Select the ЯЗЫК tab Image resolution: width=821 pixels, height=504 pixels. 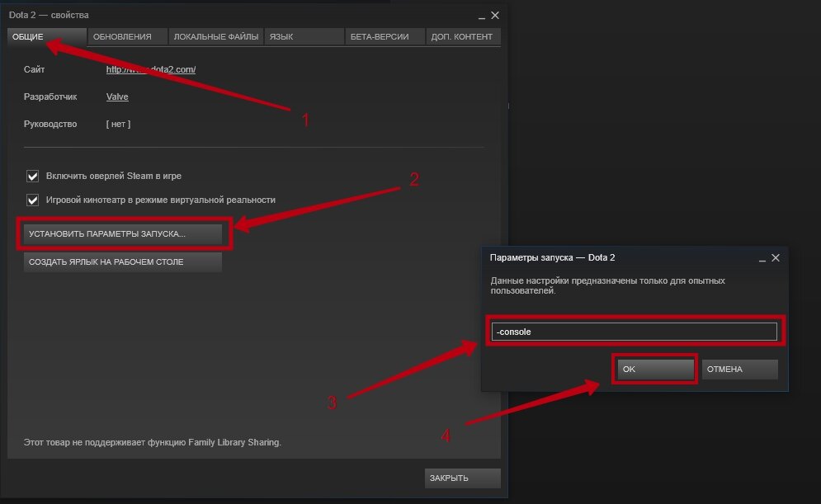pos(304,36)
